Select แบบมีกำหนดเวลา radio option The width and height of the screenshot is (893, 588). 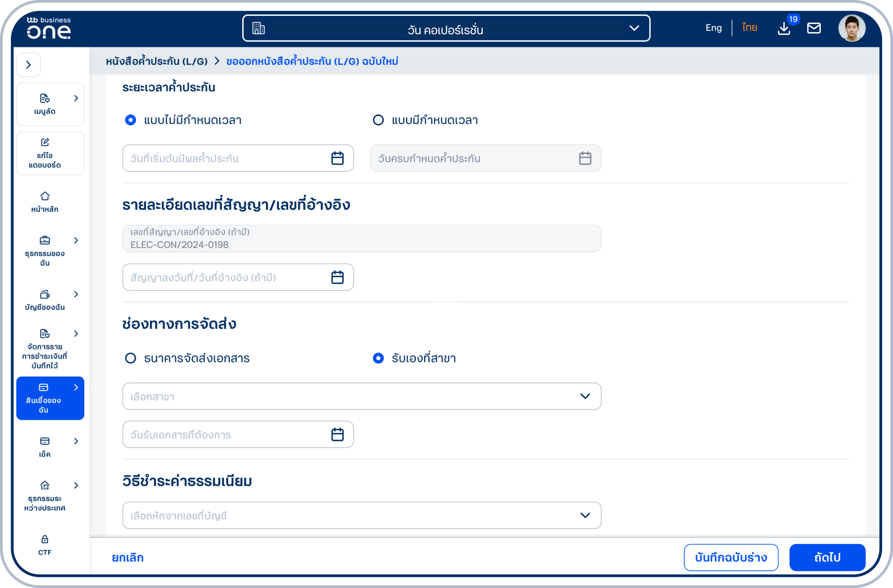coord(378,120)
